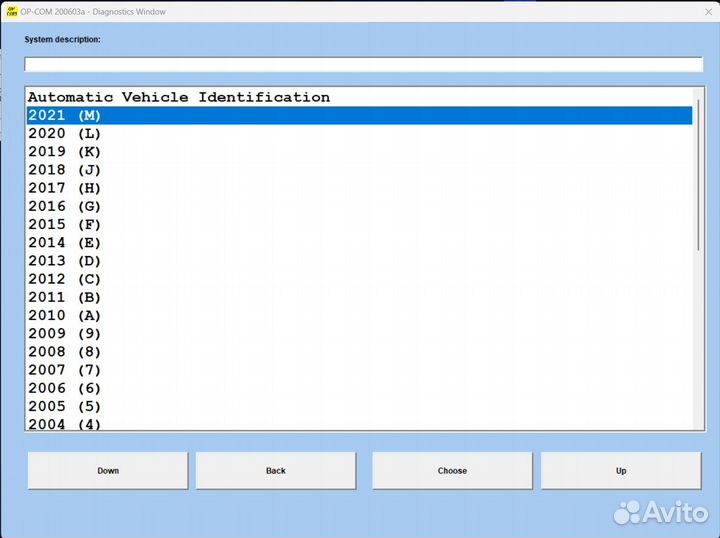Choose the 2008 (8) list entry

[65, 352]
